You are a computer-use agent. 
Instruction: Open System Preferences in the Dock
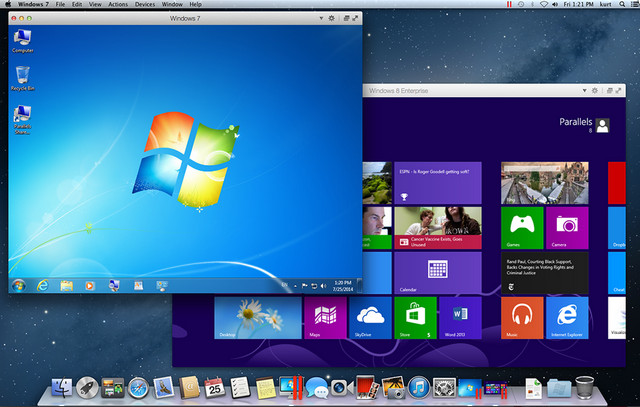coord(444,387)
